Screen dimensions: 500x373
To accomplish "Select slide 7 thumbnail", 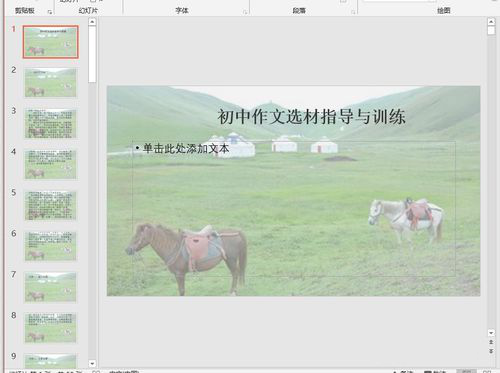I will coord(51,287).
